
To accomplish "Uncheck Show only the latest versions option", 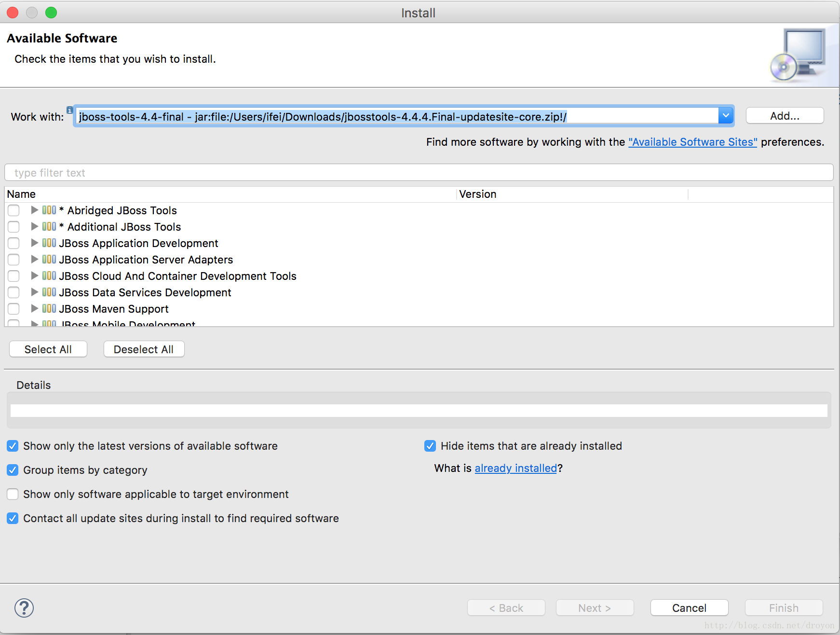I will (13, 446).
